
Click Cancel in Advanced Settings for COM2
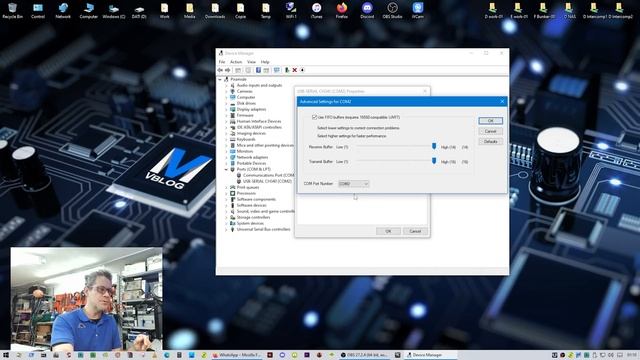(x=490, y=131)
